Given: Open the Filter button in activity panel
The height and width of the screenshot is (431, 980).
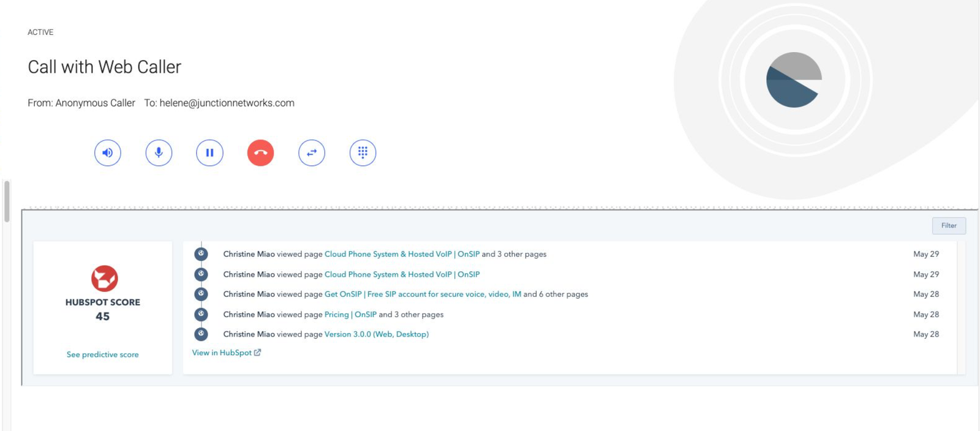Looking at the screenshot, I should [x=949, y=226].
